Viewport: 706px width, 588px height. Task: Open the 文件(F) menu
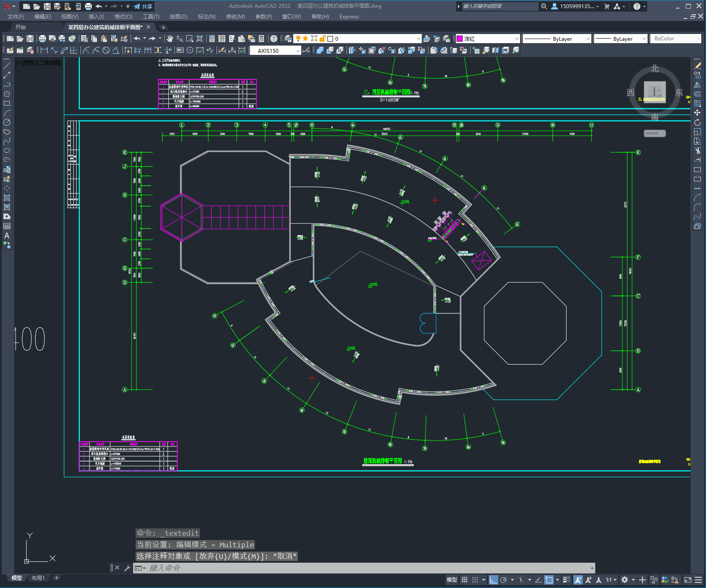click(16, 17)
